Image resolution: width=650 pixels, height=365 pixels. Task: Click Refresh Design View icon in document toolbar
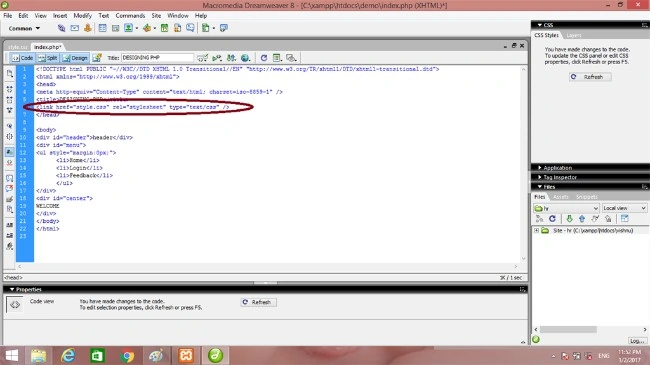pyautogui.click(x=264, y=58)
